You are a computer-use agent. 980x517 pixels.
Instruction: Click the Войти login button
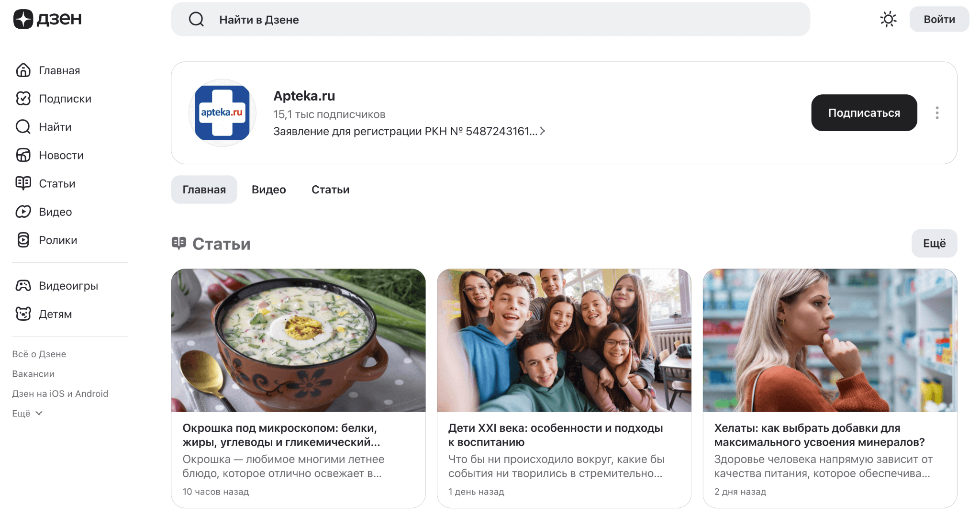point(939,19)
